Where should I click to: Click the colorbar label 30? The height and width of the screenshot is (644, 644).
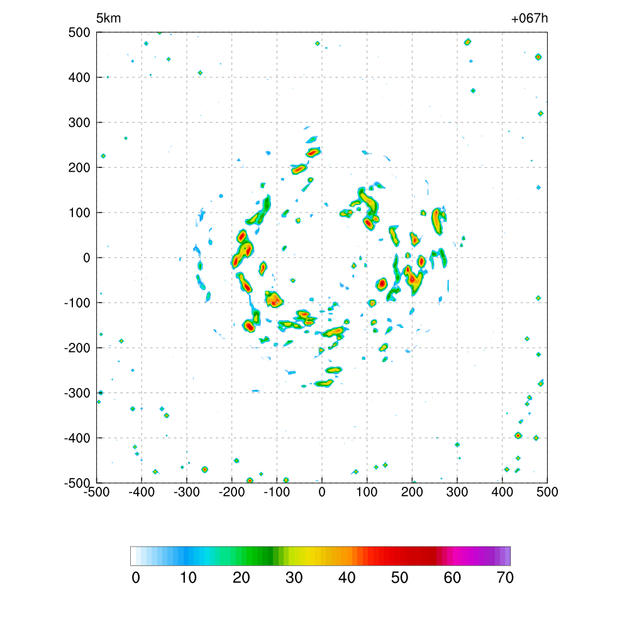click(x=294, y=578)
